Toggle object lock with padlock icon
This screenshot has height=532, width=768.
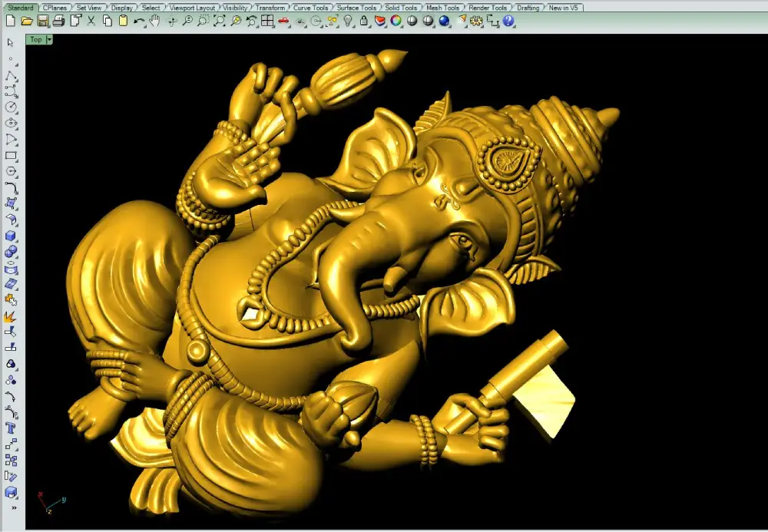[x=364, y=21]
